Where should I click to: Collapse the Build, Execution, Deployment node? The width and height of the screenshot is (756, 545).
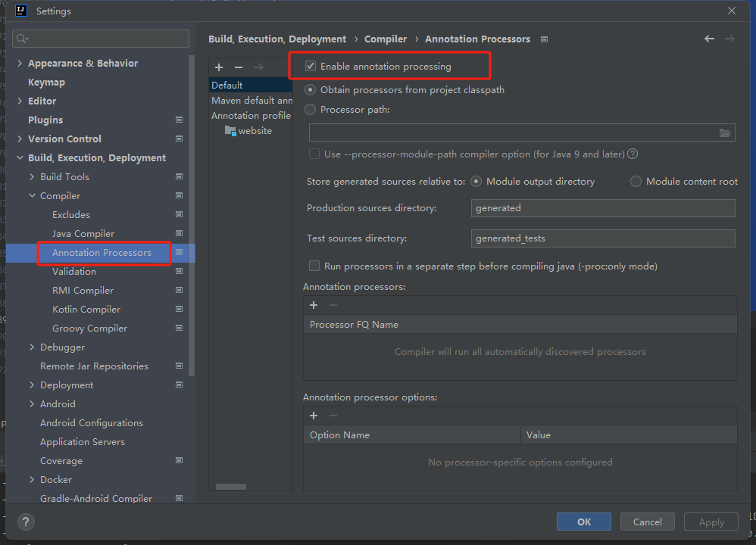point(20,157)
